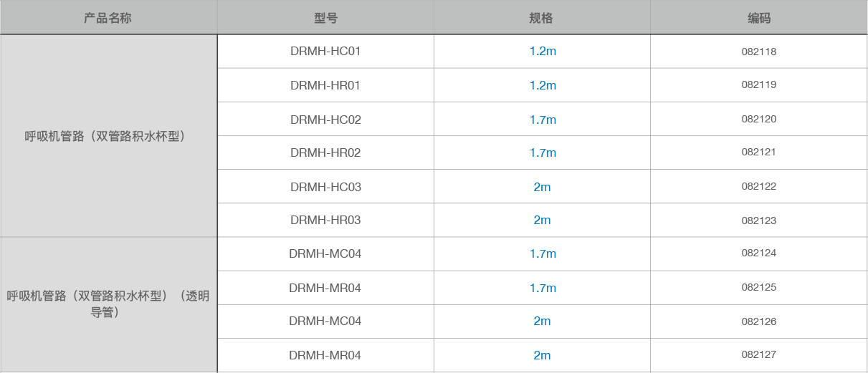Select the DRMH-HC01 model cell

pos(325,52)
